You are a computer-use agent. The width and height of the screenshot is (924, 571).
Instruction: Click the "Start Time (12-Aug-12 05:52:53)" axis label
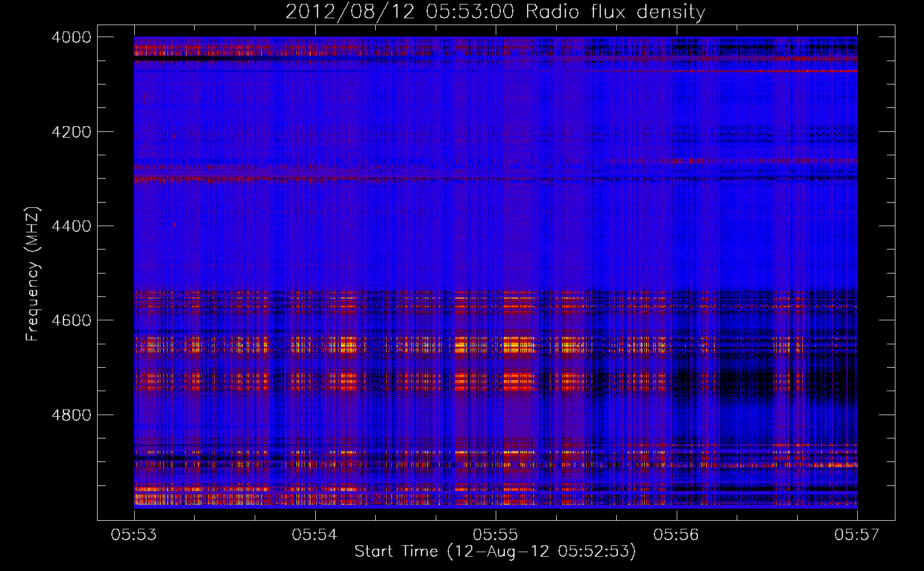tap(495, 552)
